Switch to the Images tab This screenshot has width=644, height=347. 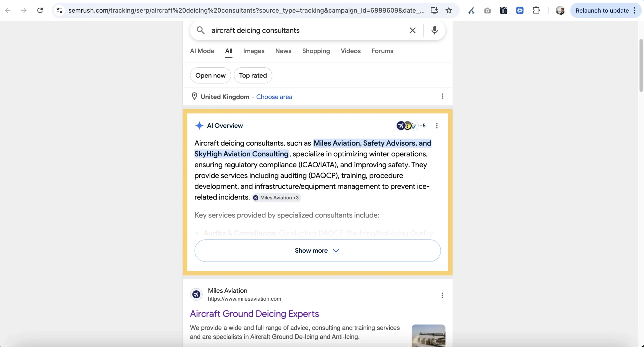click(254, 51)
